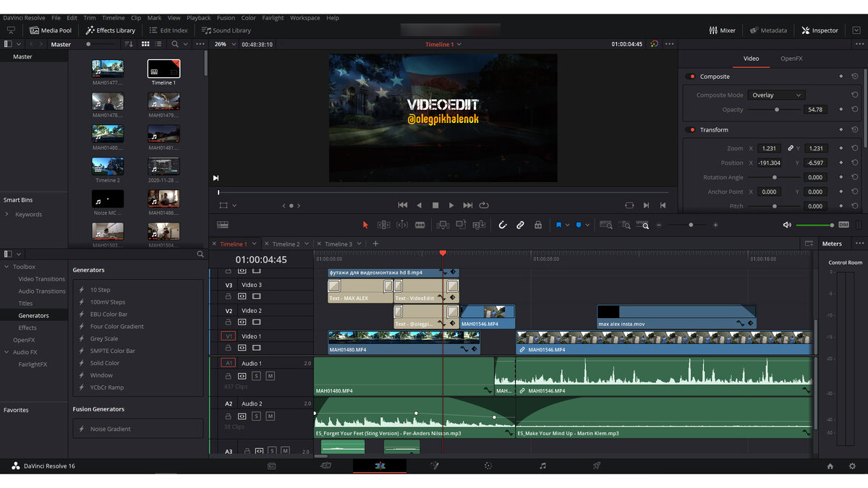Select the Titles category in Toolbox

tap(25, 304)
